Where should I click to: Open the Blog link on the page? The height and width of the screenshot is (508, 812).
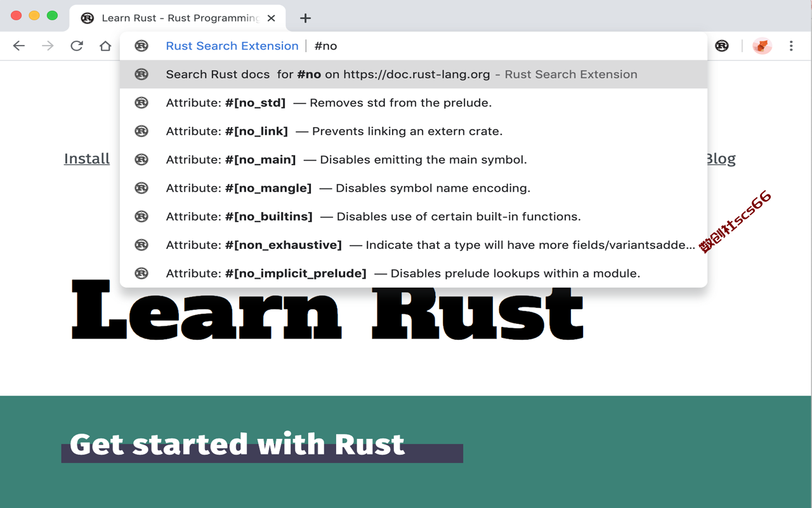click(721, 159)
